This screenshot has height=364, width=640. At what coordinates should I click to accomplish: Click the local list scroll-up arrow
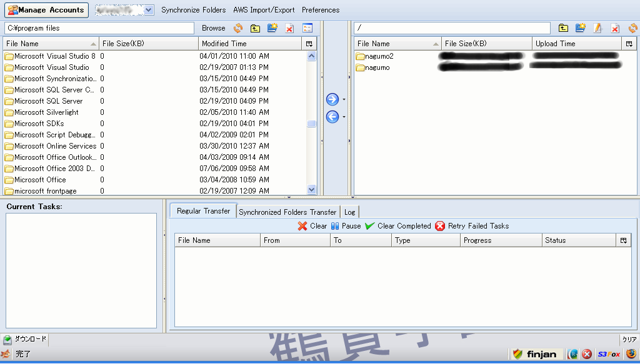(x=311, y=56)
